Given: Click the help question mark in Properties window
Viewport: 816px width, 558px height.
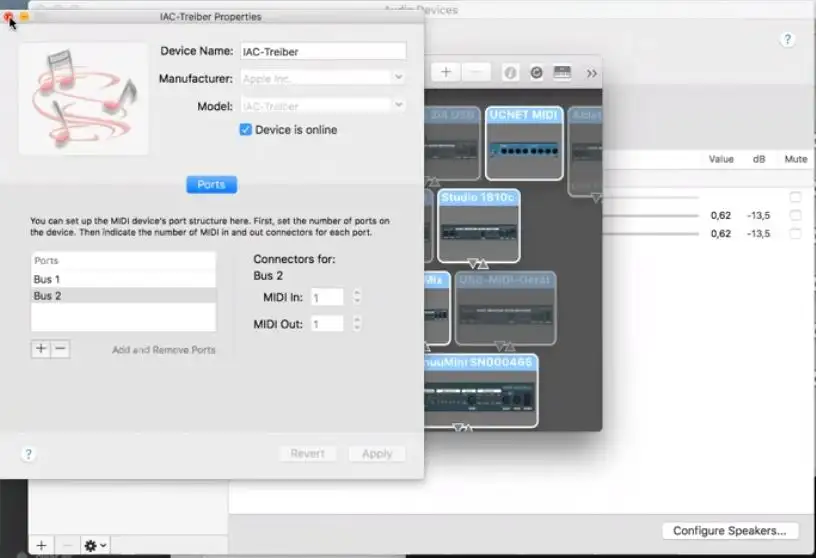Looking at the screenshot, I should point(29,454).
